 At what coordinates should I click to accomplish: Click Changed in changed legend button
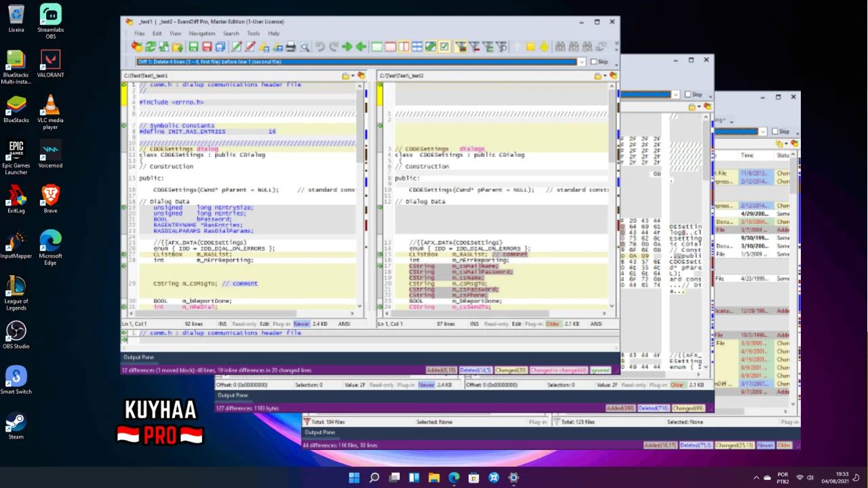click(x=558, y=370)
